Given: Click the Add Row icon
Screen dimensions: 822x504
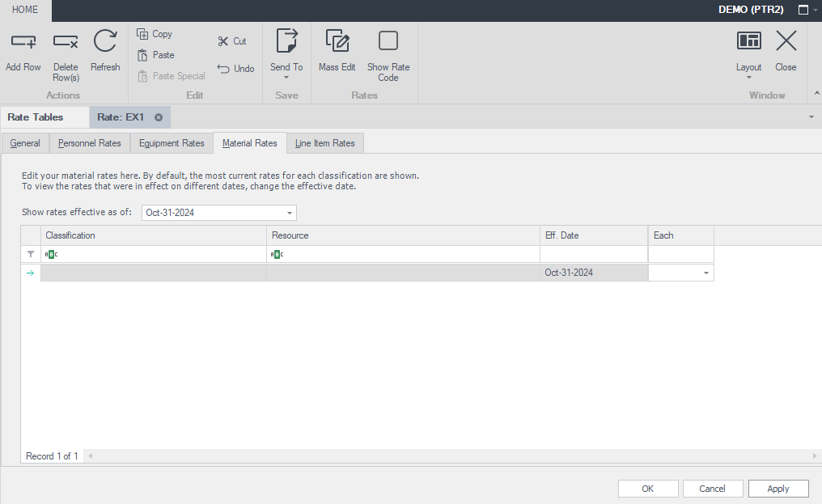Looking at the screenshot, I should [23, 42].
